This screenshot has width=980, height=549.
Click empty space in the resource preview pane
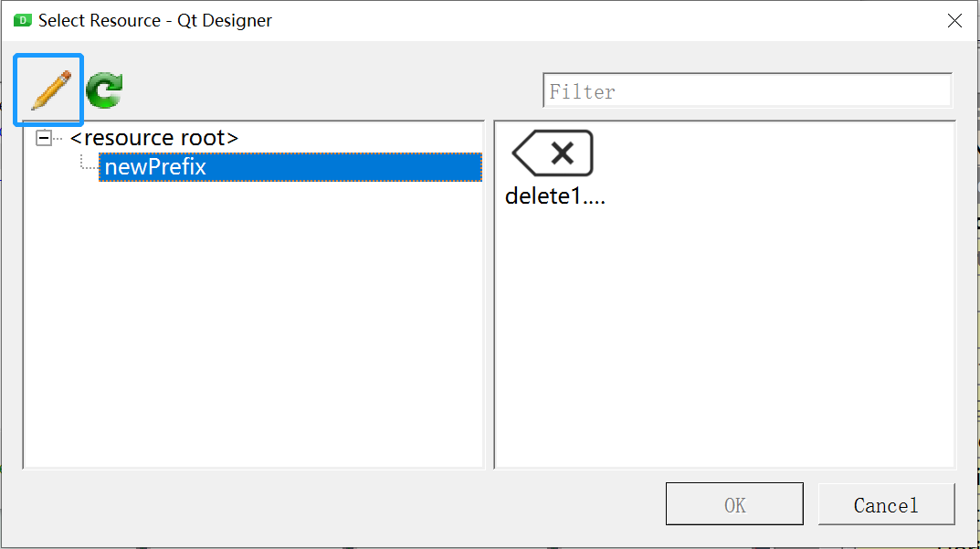tap(725, 338)
